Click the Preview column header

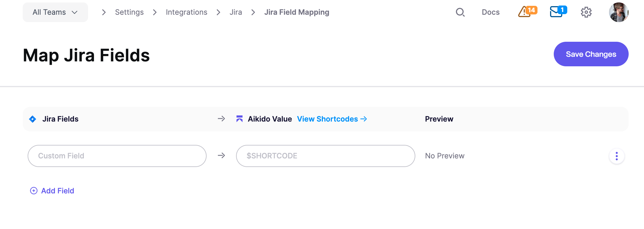tap(439, 119)
